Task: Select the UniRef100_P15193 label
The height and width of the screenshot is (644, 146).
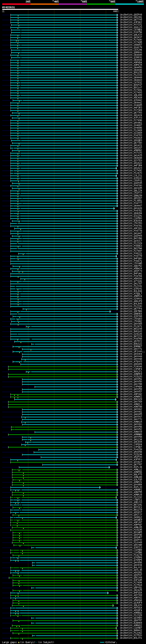Action: pos(131,376)
